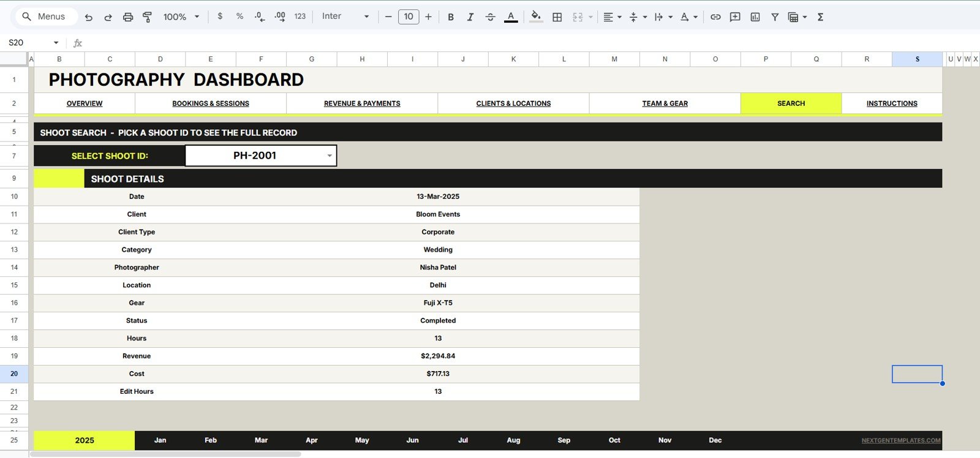Viewport: 980px width, 458px height.
Task: Insert a link
Action: 715,17
